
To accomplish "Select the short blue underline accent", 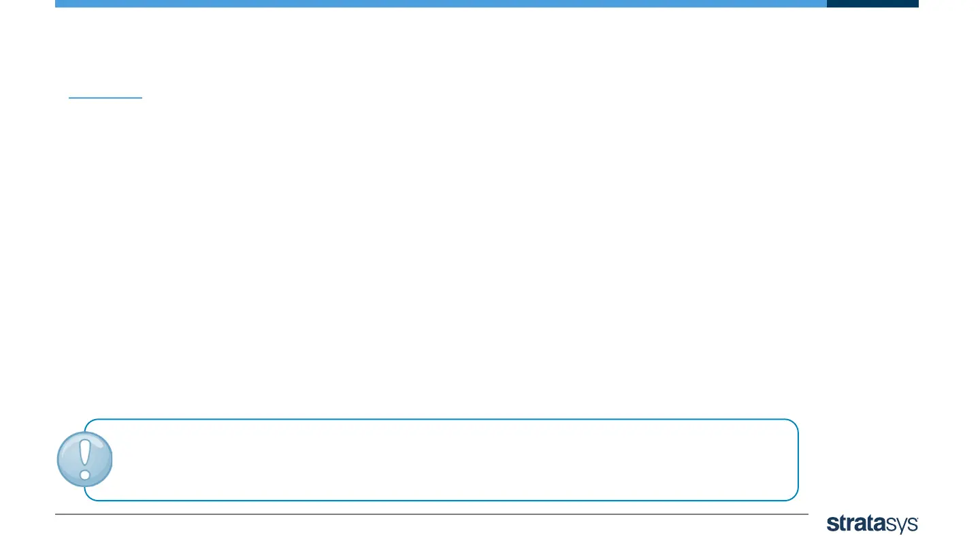I will [x=105, y=98].
